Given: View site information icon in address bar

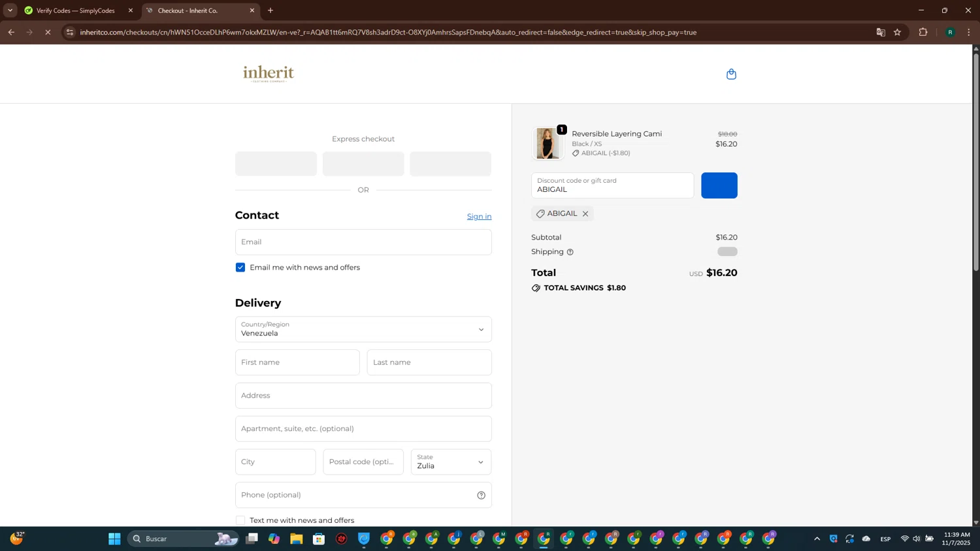Looking at the screenshot, I should (70, 32).
